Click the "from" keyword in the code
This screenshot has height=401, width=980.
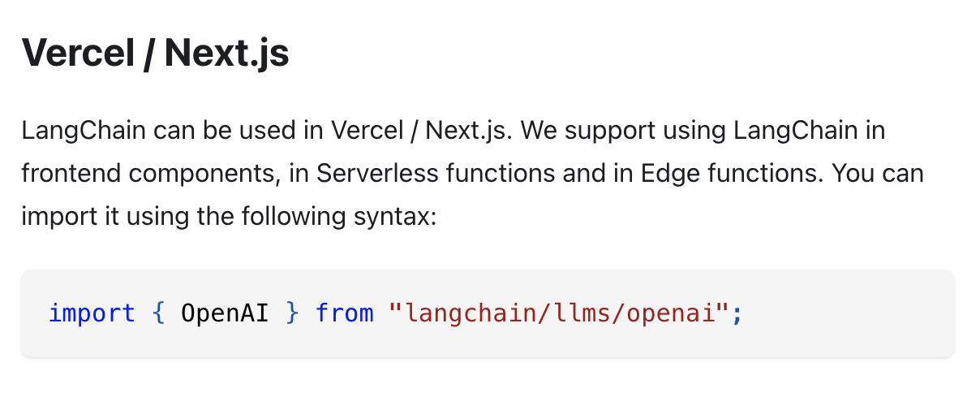pyautogui.click(x=344, y=313)
